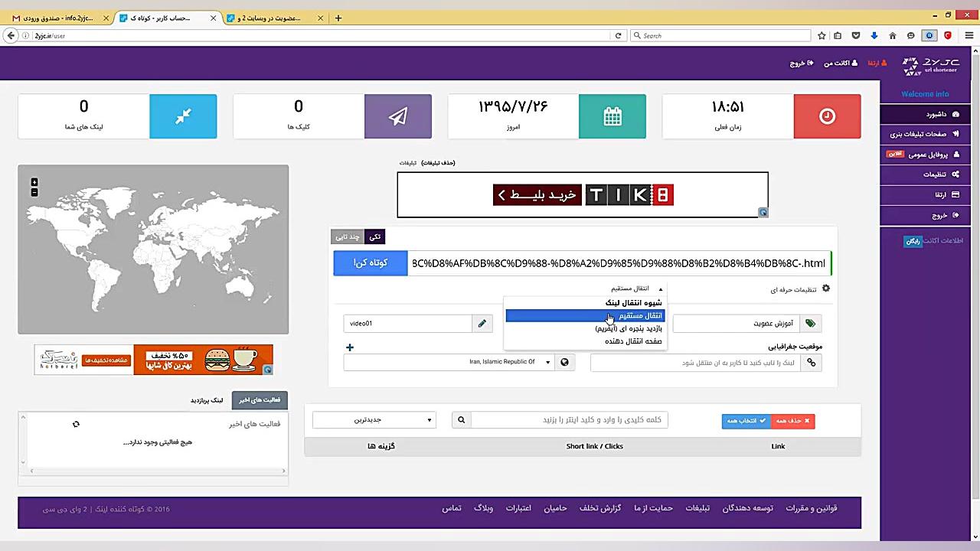This screenshot has width=980, height=551.
Task: Open the downloads arrow icon
Action: point(874,35)
